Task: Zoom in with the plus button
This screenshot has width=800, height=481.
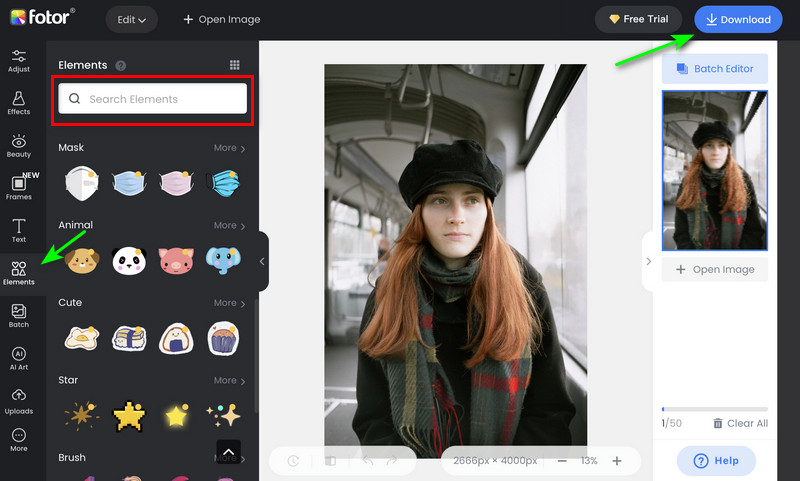Action: click(x=617, y=461)
